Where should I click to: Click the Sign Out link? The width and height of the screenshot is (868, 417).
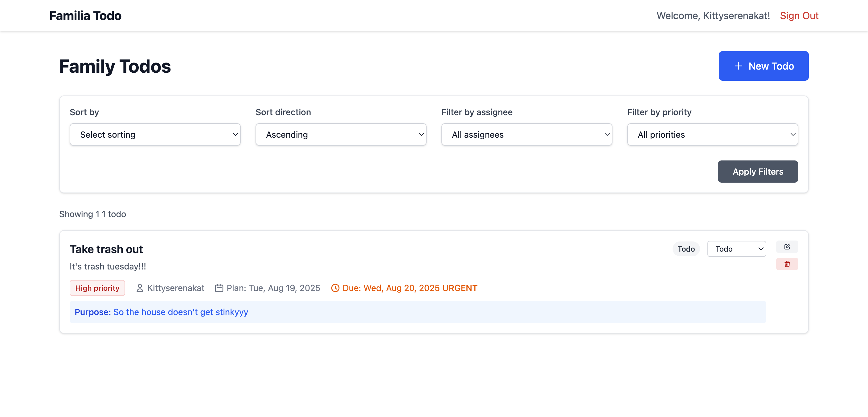point(799,16)
